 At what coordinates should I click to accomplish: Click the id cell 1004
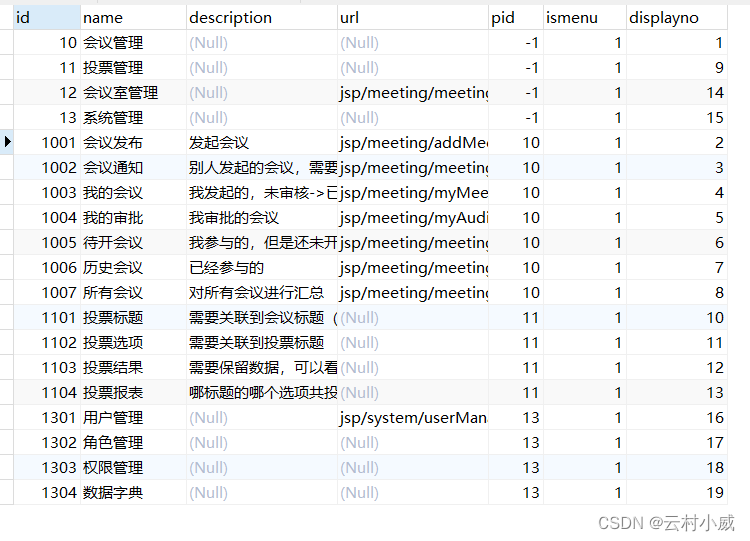47,217
